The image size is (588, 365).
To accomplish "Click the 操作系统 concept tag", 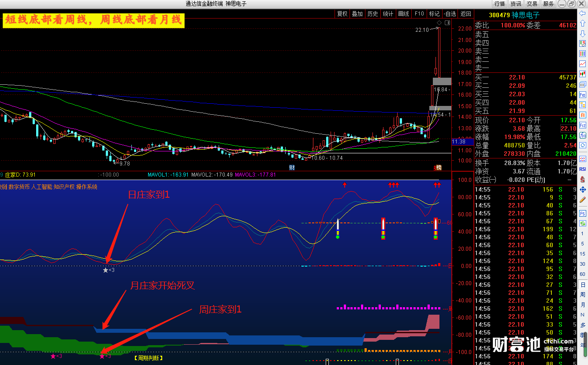I will [87, 187].
